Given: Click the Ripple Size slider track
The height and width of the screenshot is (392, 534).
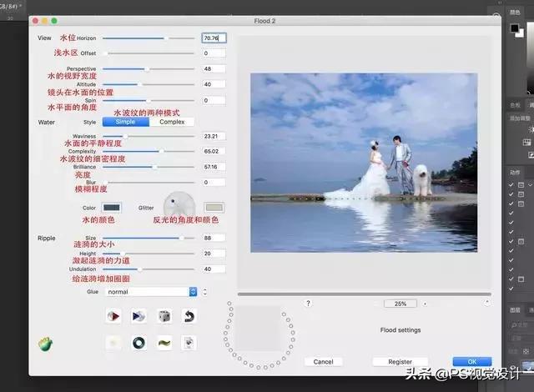Looking at the screenshot, I should pos(149,239).
